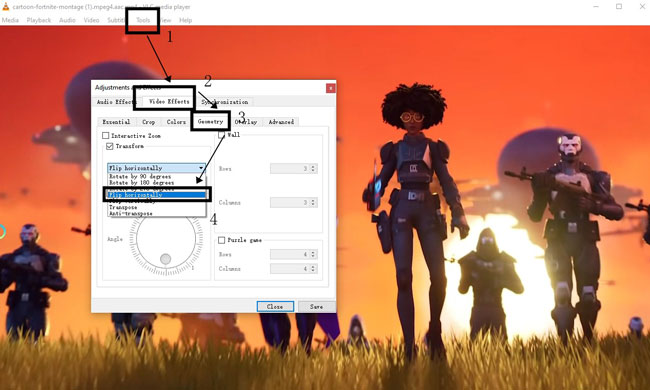This screenshot has width=650, height=390.
Task: Select the Anti-transpose option in the list
Action: (x=131, y=213)
